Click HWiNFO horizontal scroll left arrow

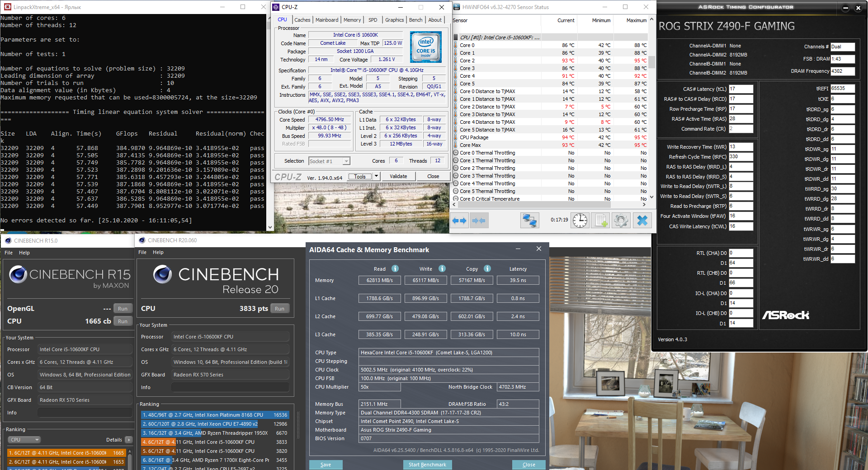tap(455, 205)
